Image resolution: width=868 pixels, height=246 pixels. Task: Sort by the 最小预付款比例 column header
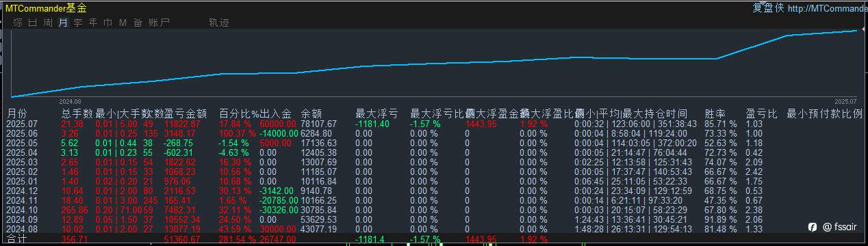point(824,113)
